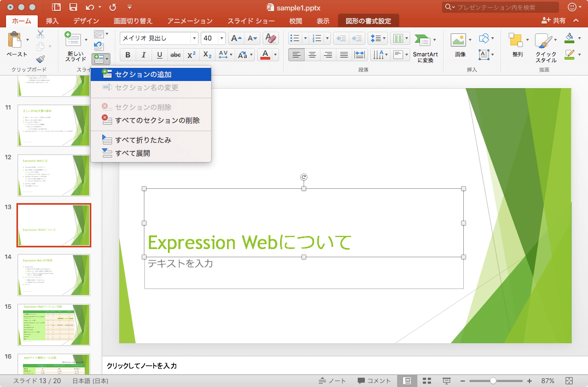Open numbered list style dropdown

click(x=328, y=38)
